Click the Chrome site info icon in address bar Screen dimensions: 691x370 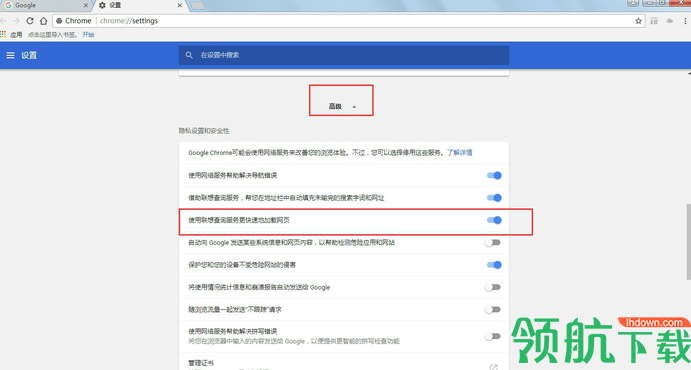(x=59, y=21)
